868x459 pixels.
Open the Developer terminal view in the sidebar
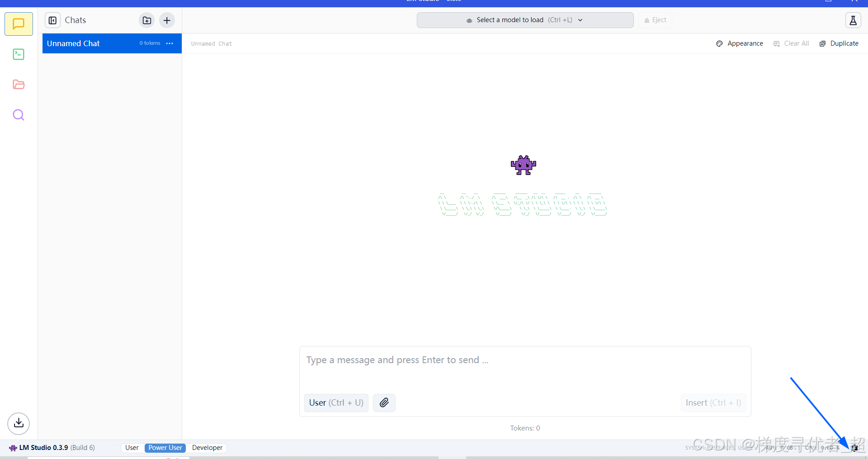coord(19,54)
